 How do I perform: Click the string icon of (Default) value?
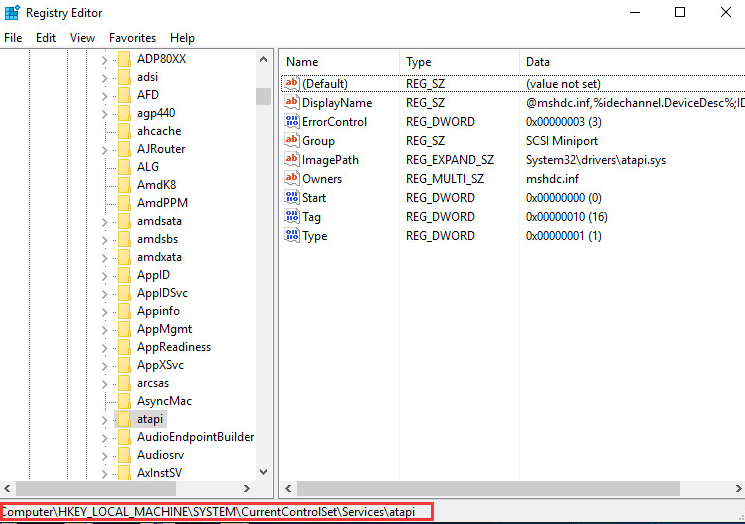(292, 84)
